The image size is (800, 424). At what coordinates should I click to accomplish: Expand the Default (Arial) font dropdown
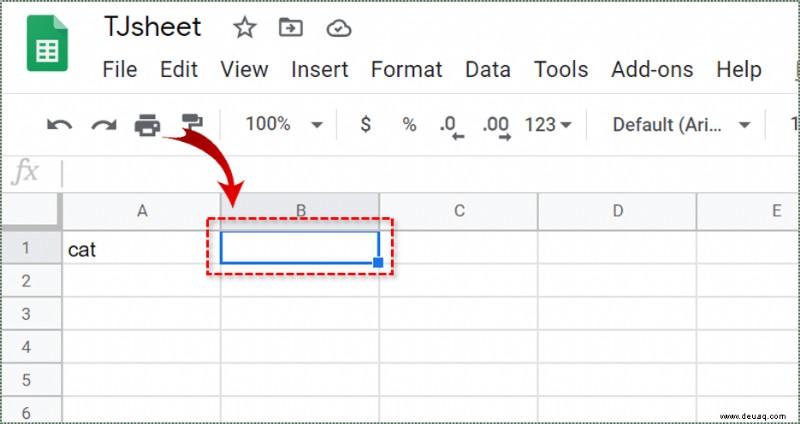click(681, 124)
